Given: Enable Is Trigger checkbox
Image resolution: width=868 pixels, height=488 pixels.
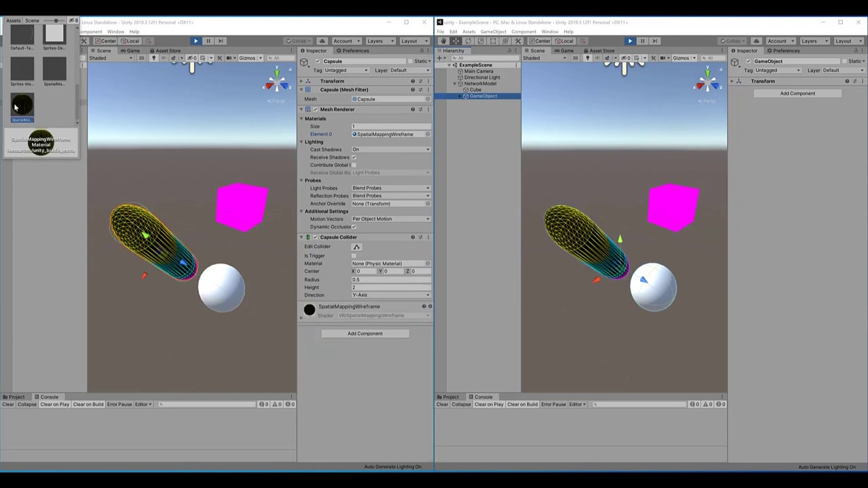Looking at the screenshot, I should point(354,256).
